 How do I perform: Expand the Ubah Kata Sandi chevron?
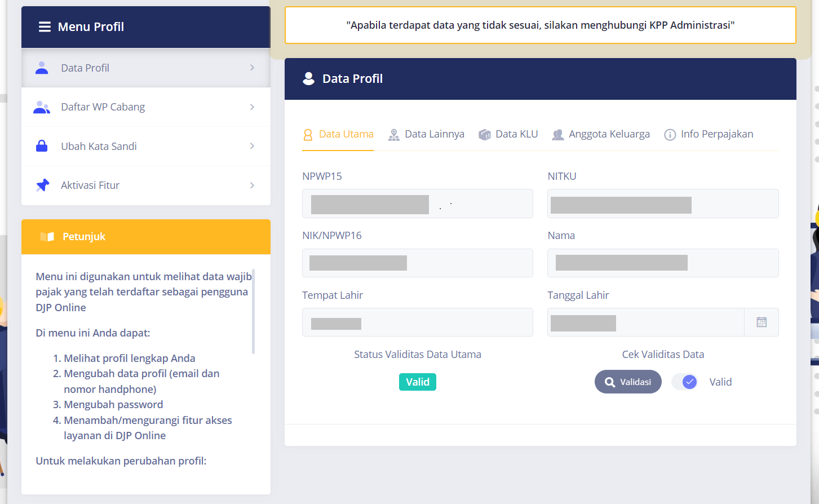(x=252, y=146)
